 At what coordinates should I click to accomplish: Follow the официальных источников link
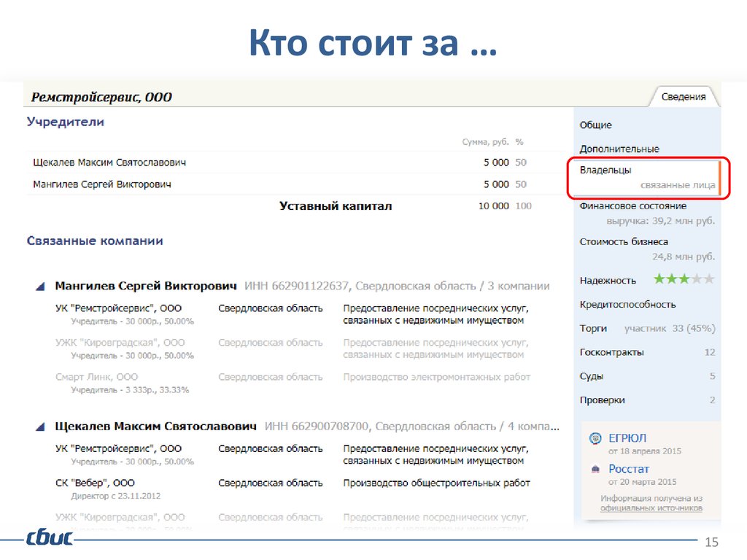[x=651, y=508]
